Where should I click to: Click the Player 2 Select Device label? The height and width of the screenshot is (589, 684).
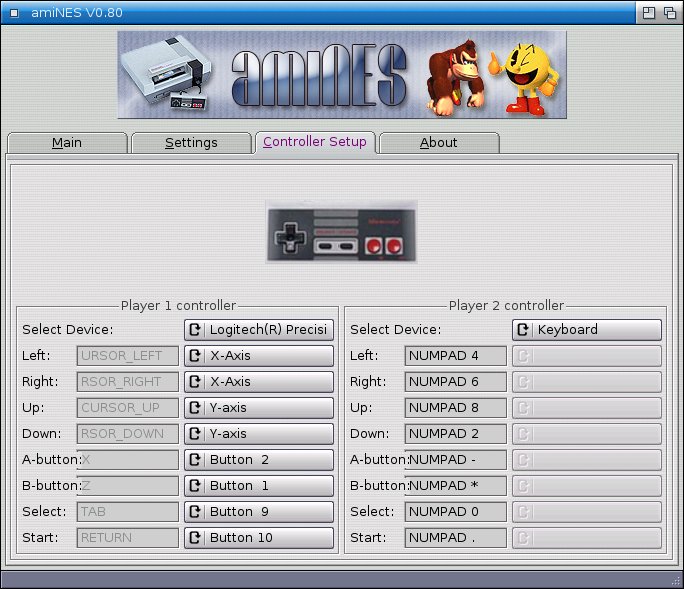point(396,330)
